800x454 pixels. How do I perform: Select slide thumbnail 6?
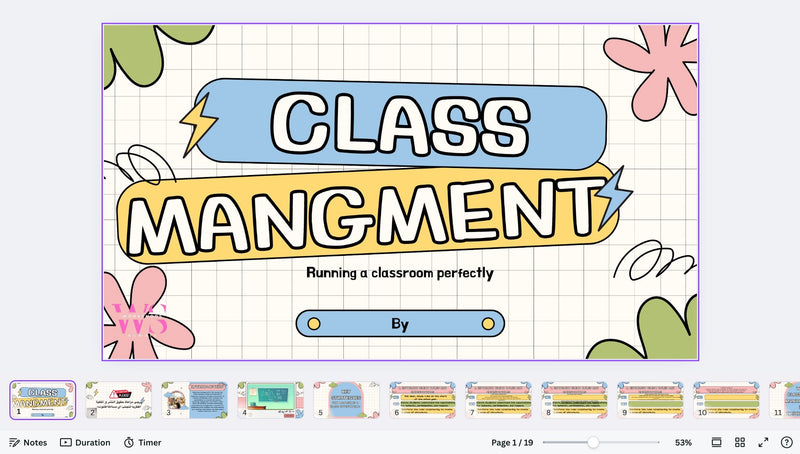tap(423, 400)
